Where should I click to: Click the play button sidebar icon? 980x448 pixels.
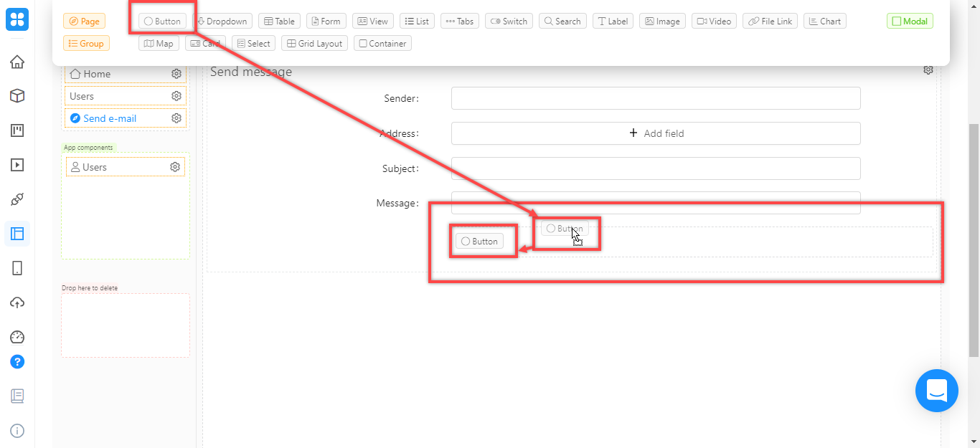coord(17,164)
